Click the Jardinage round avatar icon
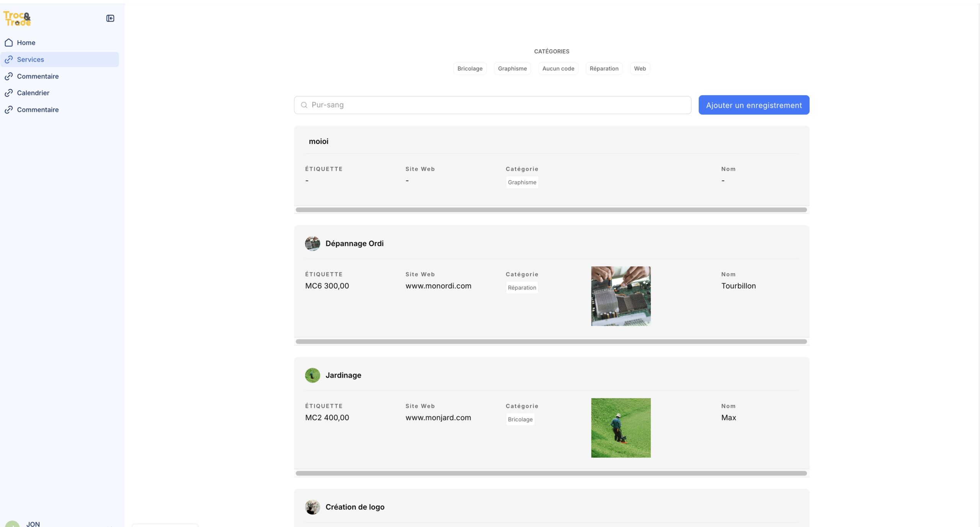 312,375
